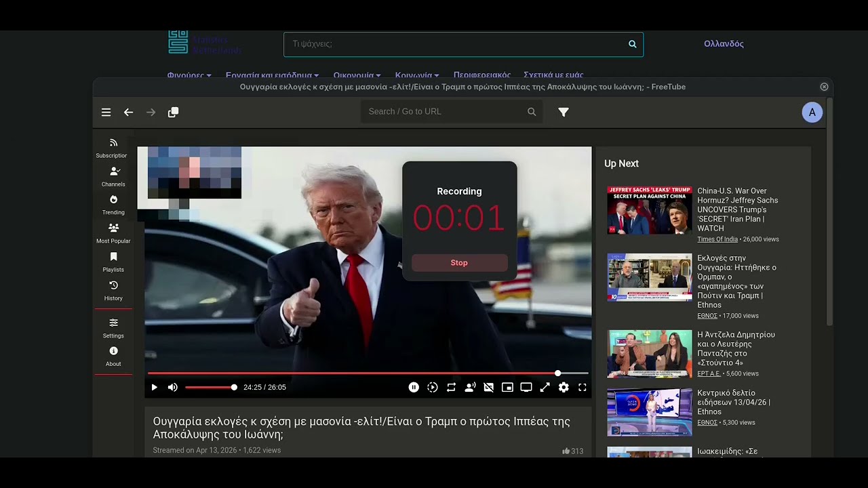Expand the Φιγούρες menu in the website
Viewport: 868px width, 488px height.
[x=189, y=75]
